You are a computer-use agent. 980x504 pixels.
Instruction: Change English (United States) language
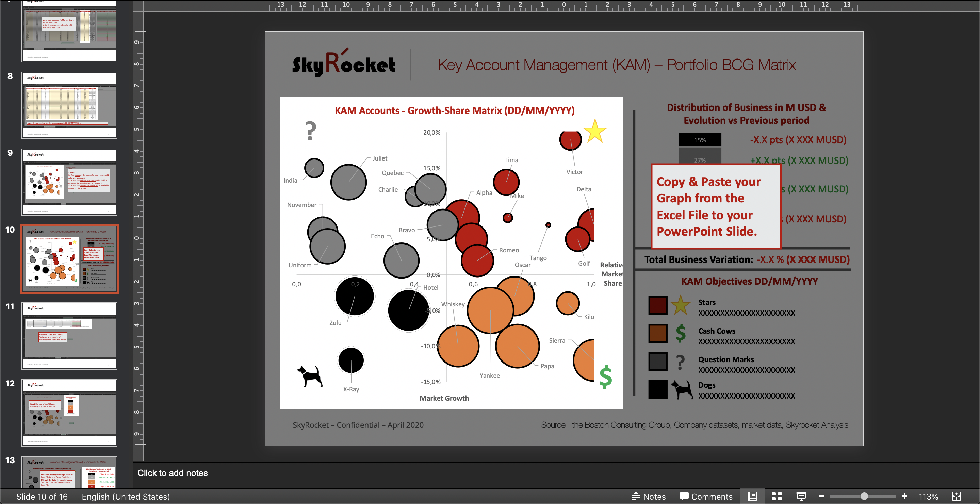coord(126,497)
